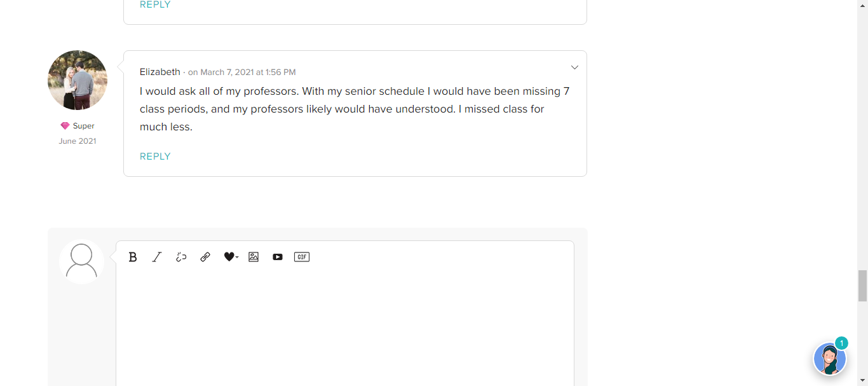Open the heart emoticon dropdown

(x=231, y=257)
